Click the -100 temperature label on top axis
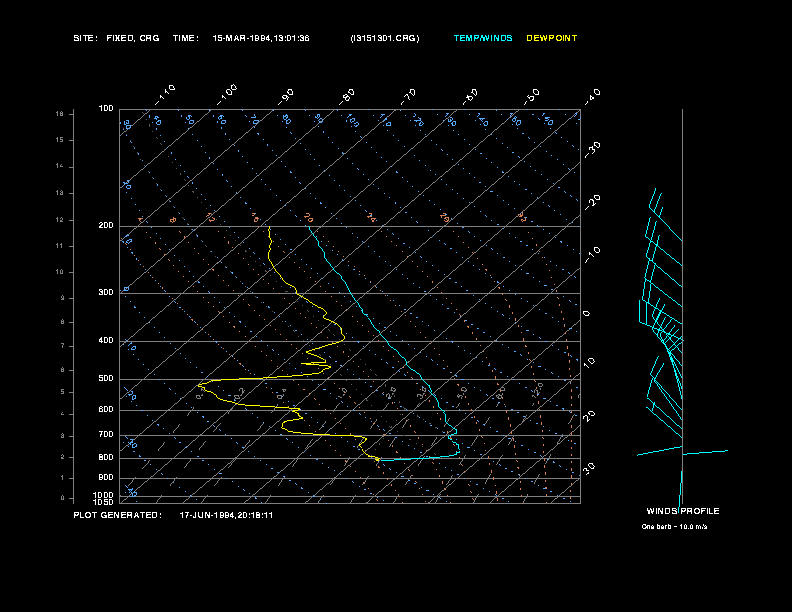Image resolution: width=792 pixels, height=612 pixels. (227, 95)
